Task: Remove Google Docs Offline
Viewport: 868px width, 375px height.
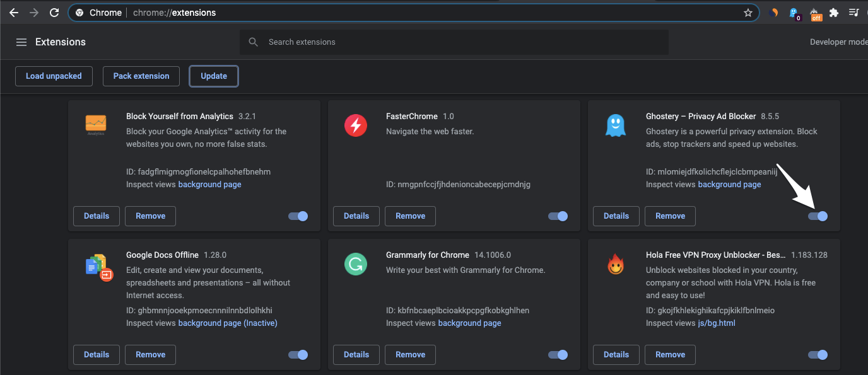Action: point(151,355)
